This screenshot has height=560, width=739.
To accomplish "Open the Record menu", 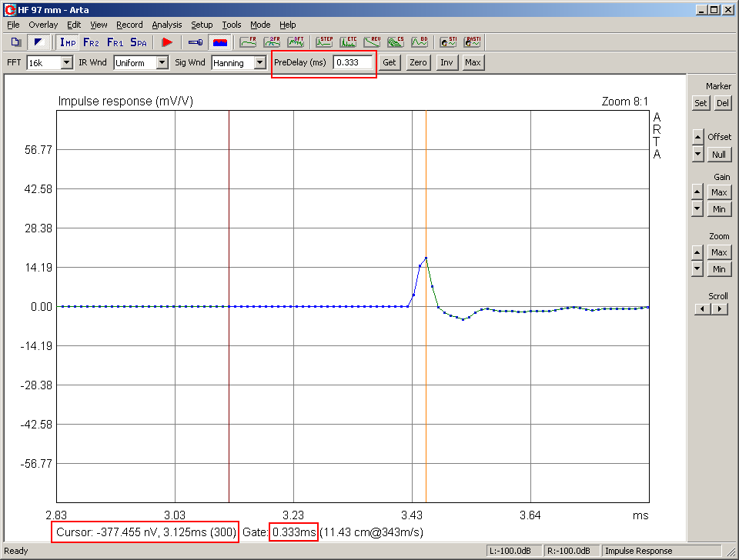I will (129, 25).
